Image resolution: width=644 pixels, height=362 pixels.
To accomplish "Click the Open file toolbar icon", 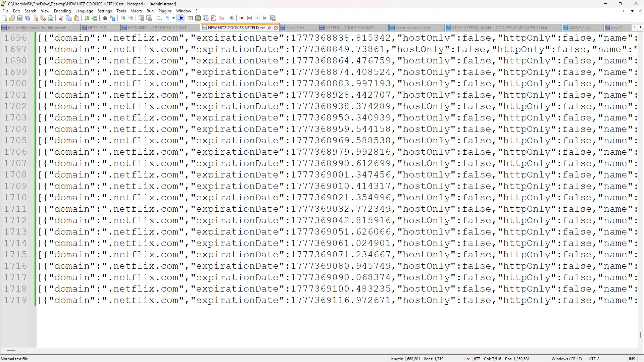I will pos(12,18).
